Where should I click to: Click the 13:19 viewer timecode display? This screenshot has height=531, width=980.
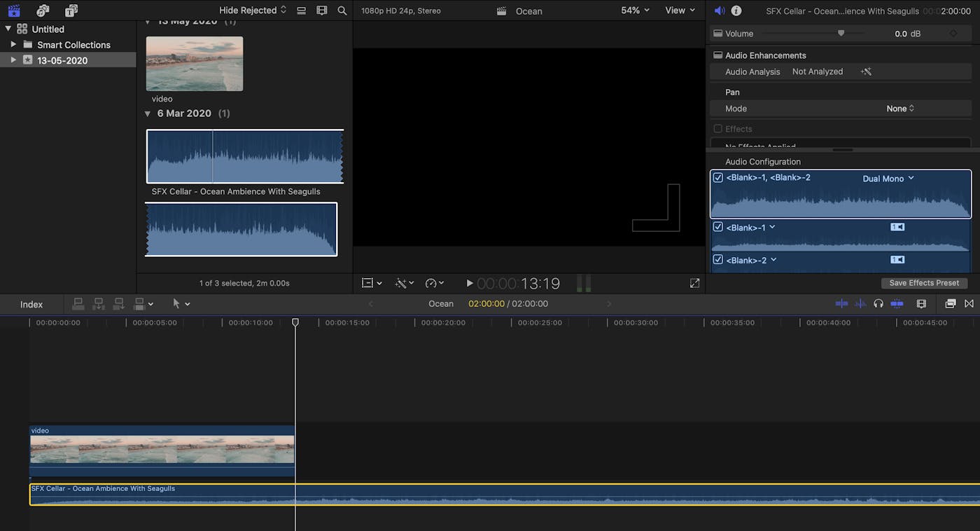tap(519, 284)
